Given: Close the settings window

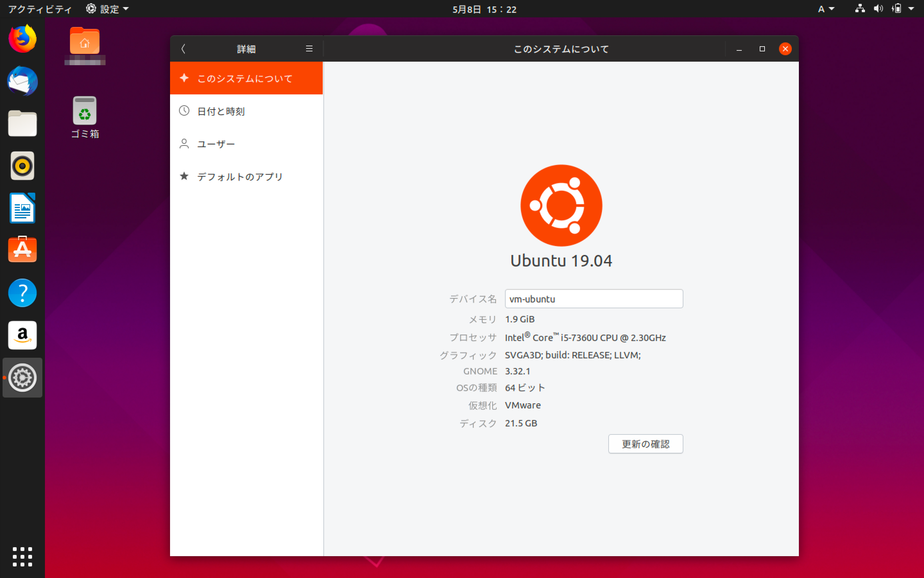Looking at the screenshot, I should [785, 49].
